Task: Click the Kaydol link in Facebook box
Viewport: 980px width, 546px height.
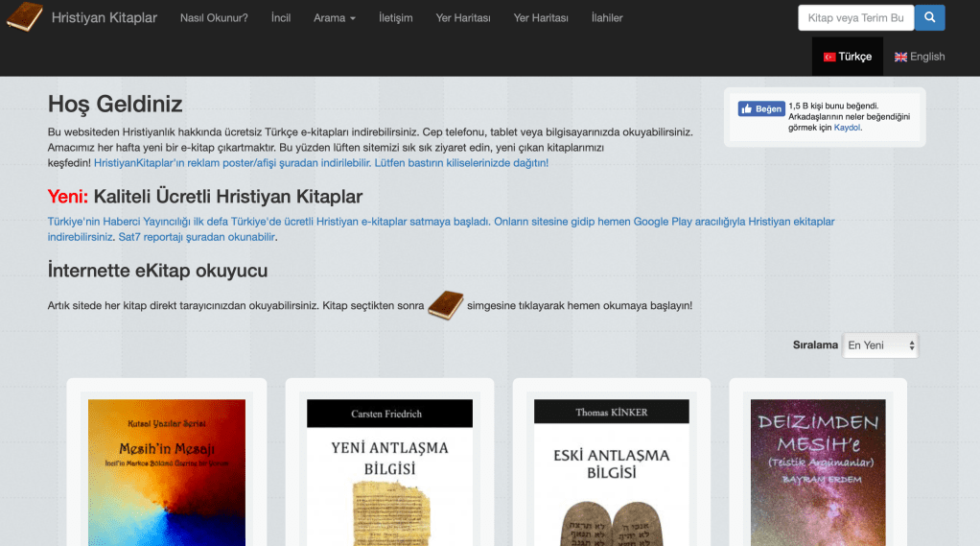Action: coord(847,128)
